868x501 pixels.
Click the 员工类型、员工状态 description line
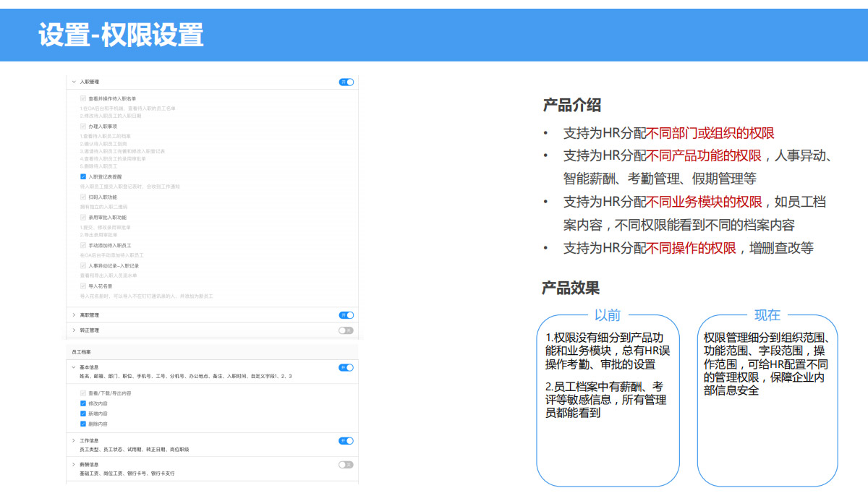coord(134,450)
